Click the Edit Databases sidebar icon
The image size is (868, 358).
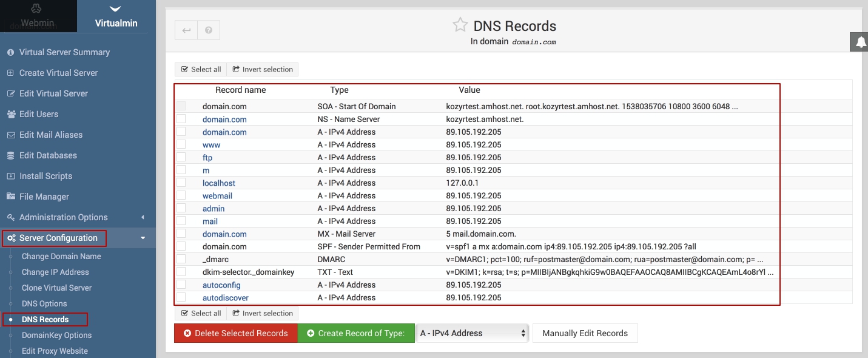(x=10, y=155)
